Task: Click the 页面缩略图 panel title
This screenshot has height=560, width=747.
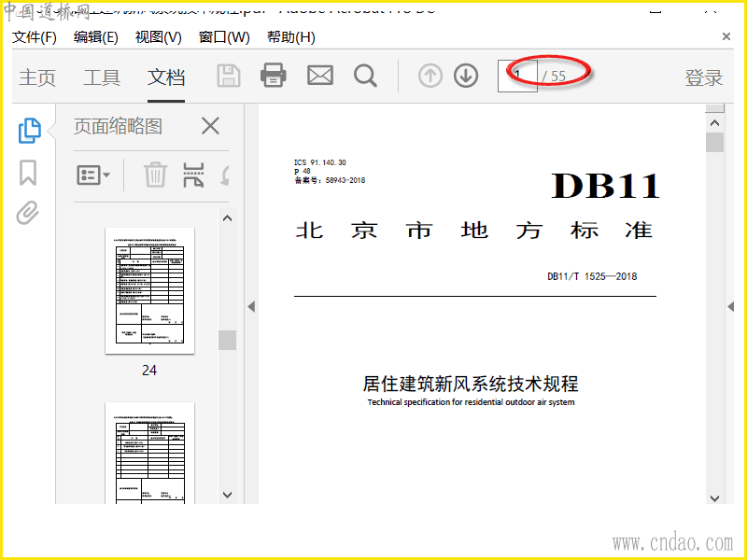Action: coord(119,126)
